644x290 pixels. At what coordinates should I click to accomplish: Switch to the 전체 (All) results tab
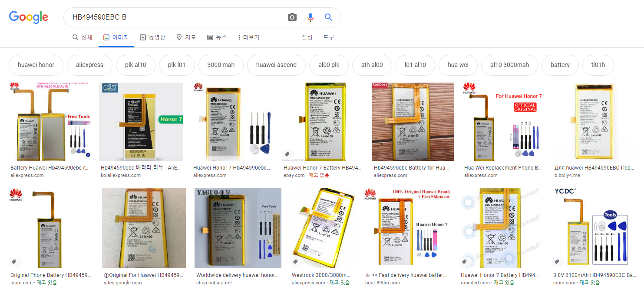83,37
